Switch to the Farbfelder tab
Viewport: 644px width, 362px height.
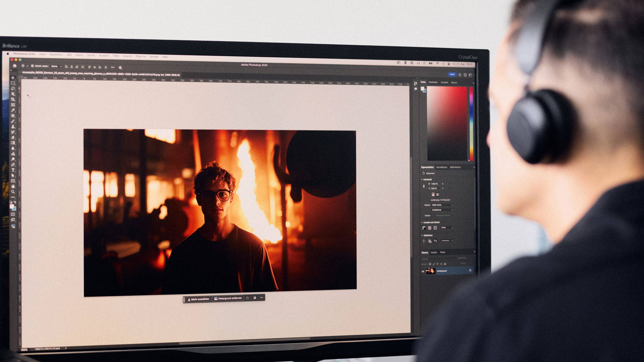point(433,82)
